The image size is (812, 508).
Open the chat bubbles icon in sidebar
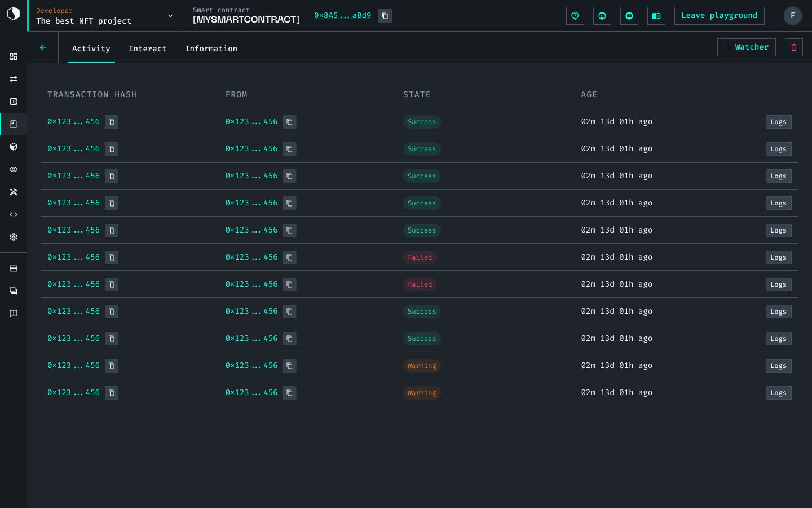pyautogui.click(x=14, y=291)
